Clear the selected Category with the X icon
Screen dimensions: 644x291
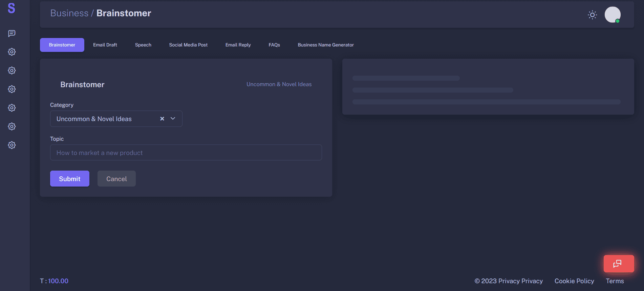click(162, 119)
